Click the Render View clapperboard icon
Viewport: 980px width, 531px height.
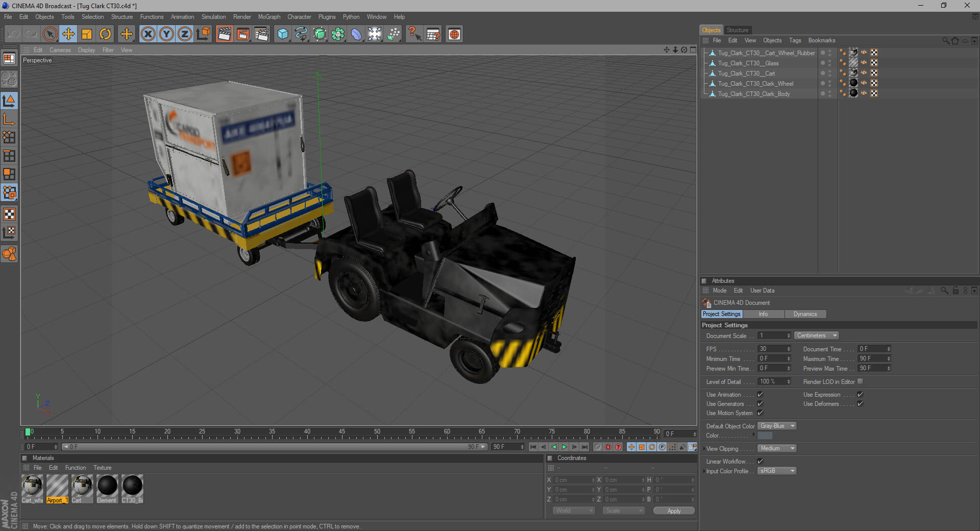click(224, 34)
